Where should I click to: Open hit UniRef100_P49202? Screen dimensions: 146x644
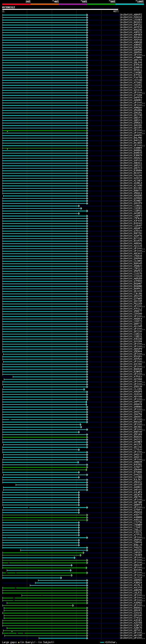point(131,17)
